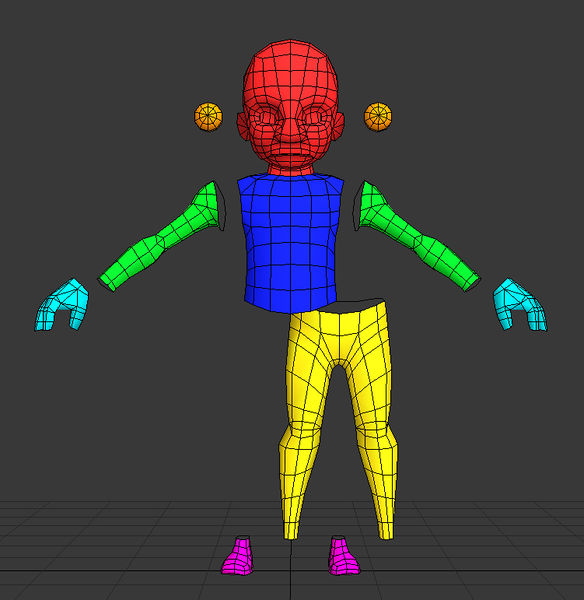Click the cyan hand on the right side
Screen dimensions: 584x600
pos(520,304)
